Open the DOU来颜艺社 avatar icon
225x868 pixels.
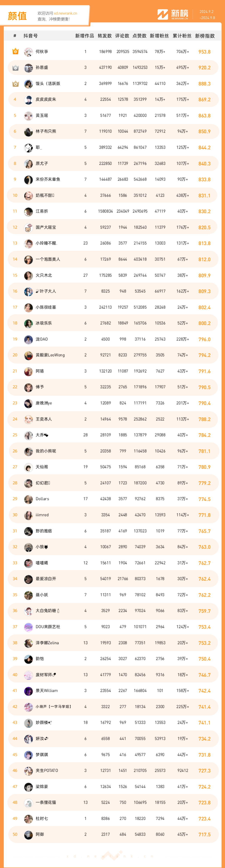[x=28, y=627]
